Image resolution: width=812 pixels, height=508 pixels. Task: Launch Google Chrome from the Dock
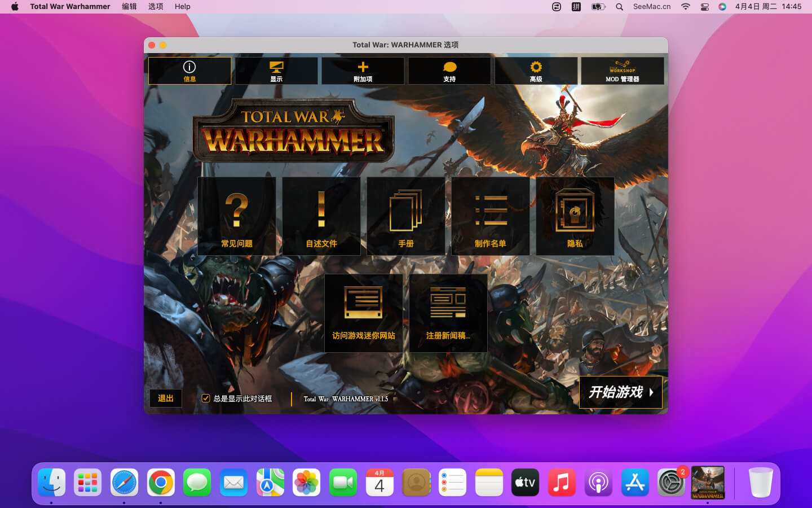click(x=161, y=483)
